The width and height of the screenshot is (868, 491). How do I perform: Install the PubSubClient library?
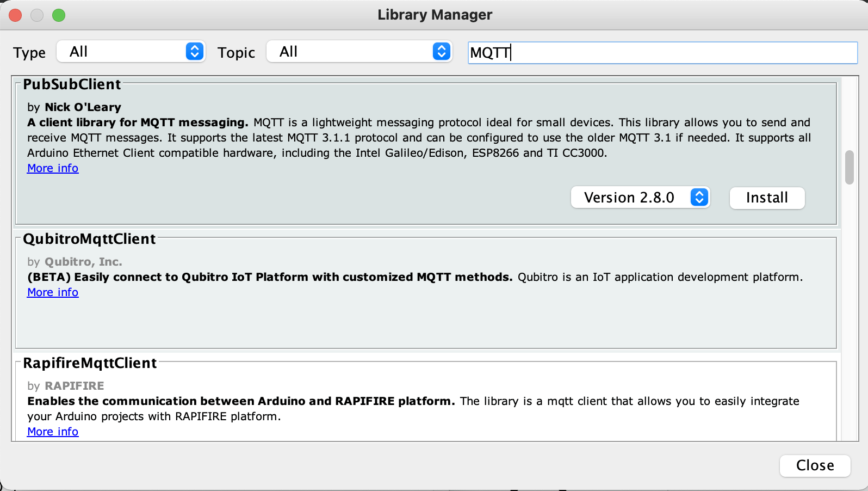coord(767,198)
